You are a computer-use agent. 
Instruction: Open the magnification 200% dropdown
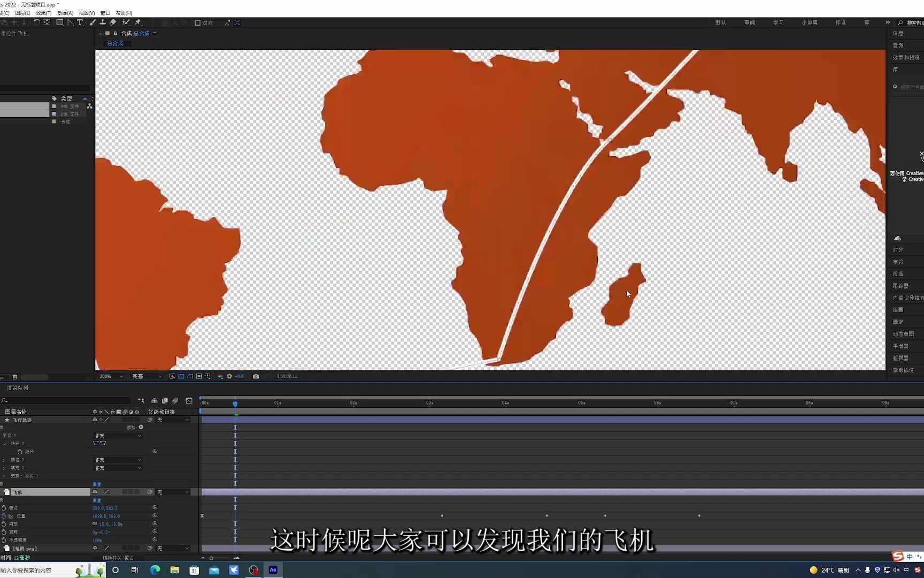coord(111,376)
